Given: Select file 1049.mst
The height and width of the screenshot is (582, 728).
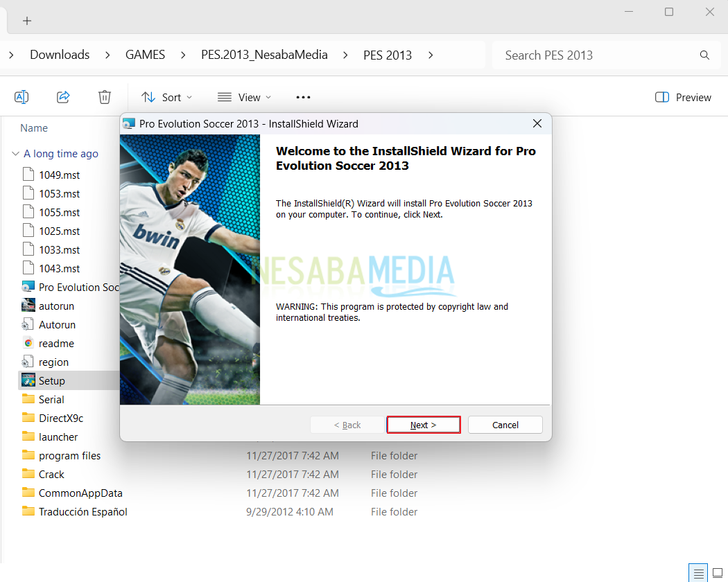Looking at the screenshot, I should coord(60,175).
